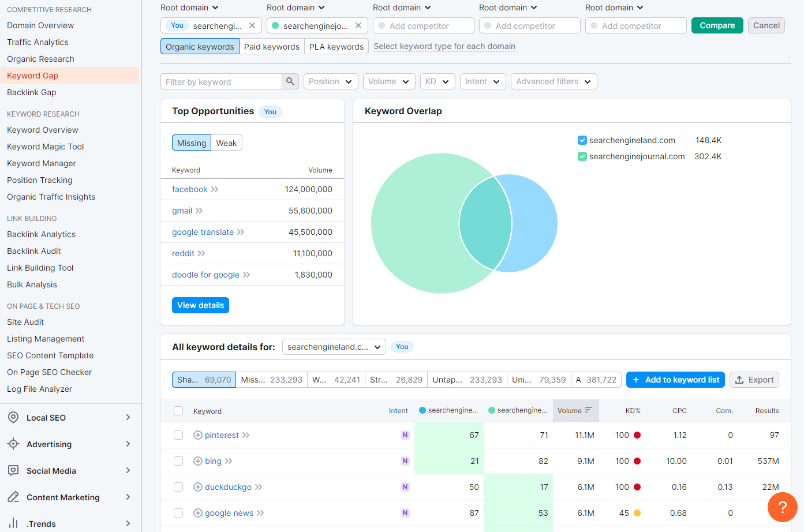Viewport: 804px width, 532px height.
Task: Toggle searchenginejournal.com overlap checkbox
Action: tap(582, 156)
